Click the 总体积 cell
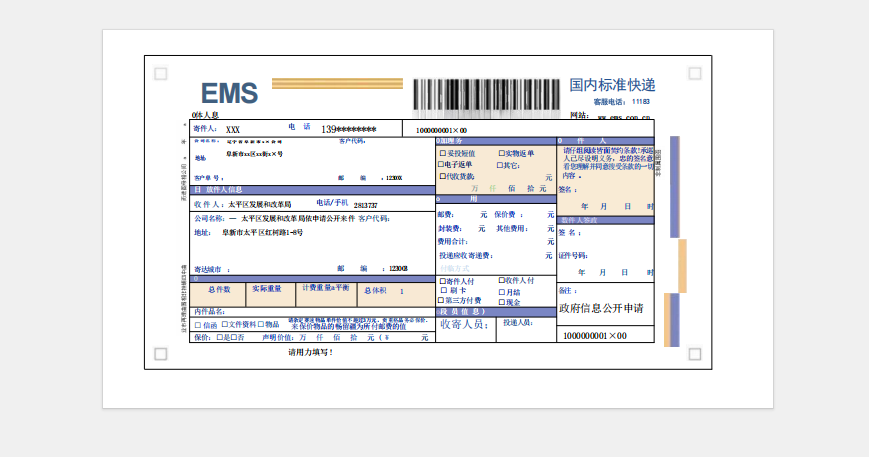Viewport: 869px width, 457px height. [396, 295]
